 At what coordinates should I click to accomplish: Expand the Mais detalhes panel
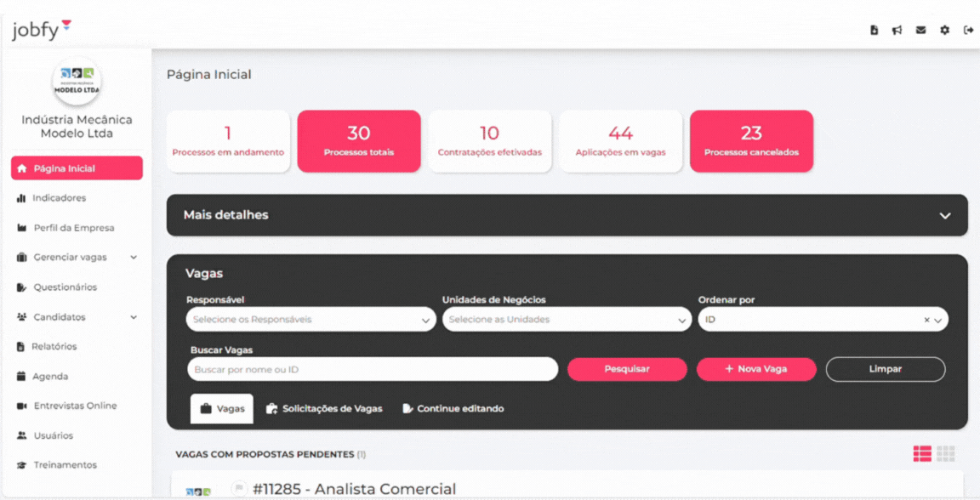944,216
